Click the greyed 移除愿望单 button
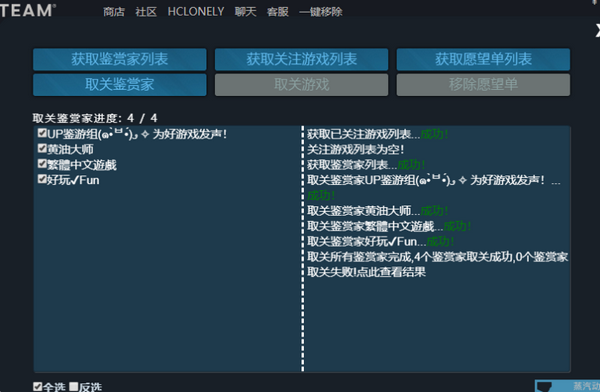Viewport: 600px width, 392px height. 483,85
